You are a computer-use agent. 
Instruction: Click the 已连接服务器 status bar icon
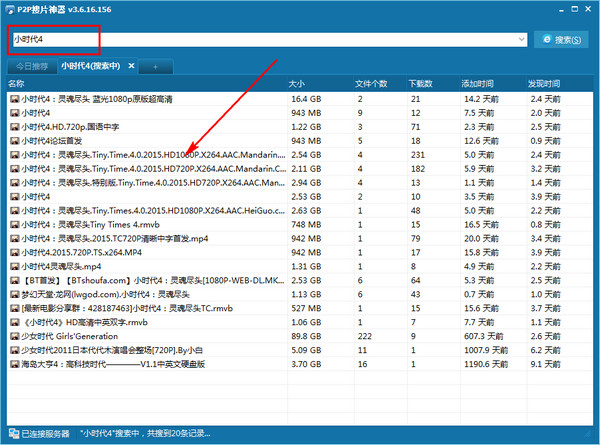pyautogui.click(x=12, y=435)
